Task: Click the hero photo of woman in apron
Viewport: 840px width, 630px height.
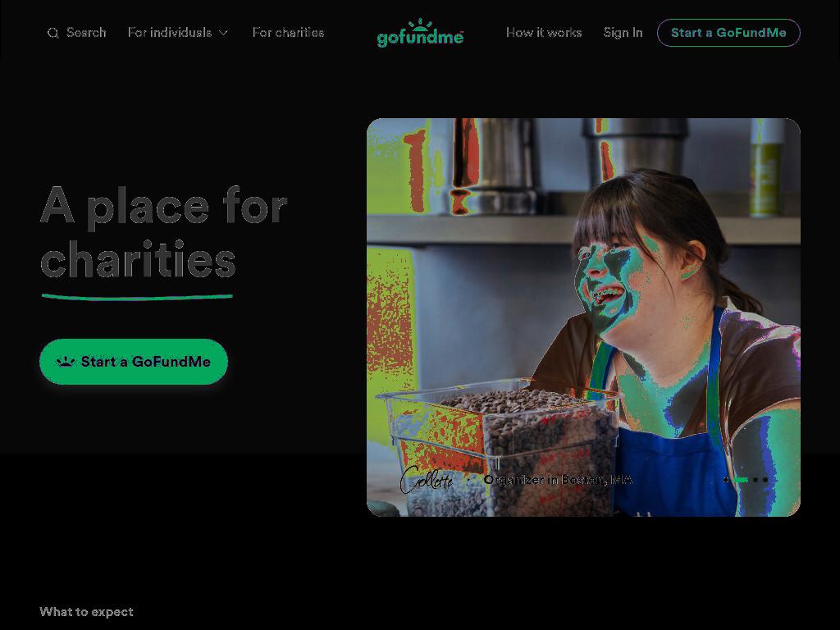Action: pos(583,317)
